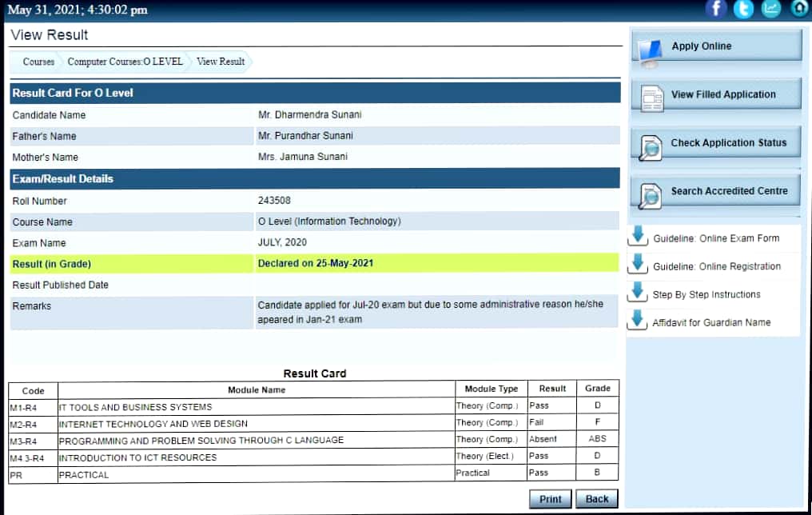Click the Apply Online button label
This screenshot has height=515, width=812.
coord(701,46)
